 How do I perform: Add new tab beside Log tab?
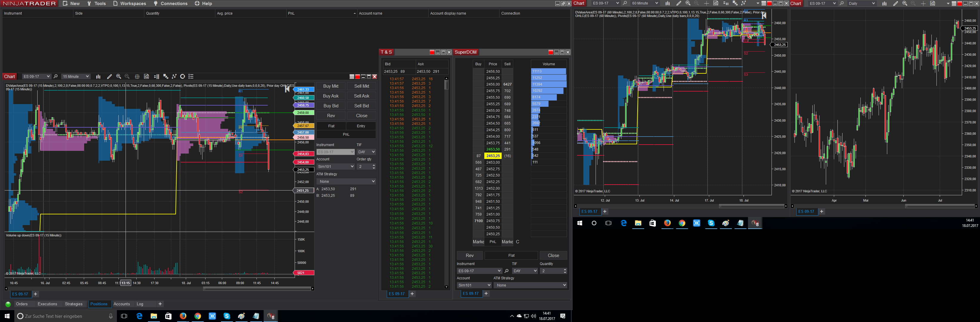(x=160, y=304)
